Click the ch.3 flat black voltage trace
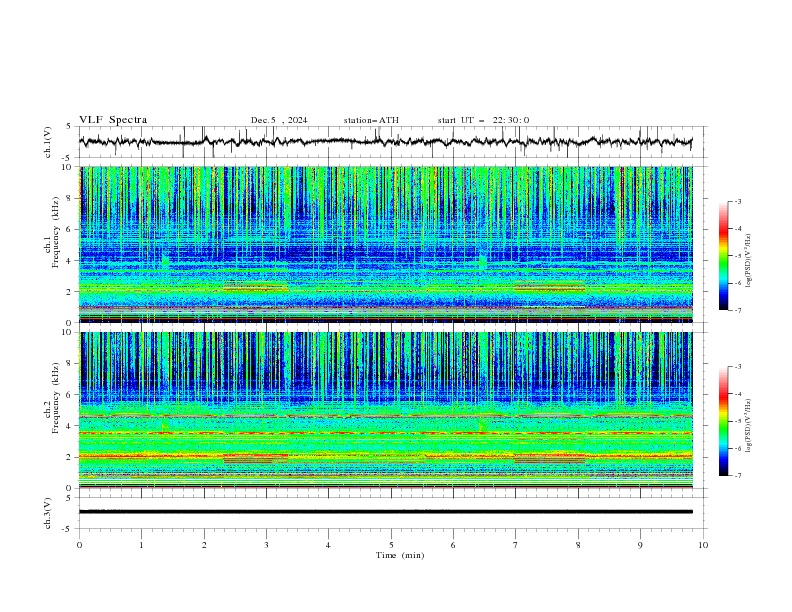The width and height of the screenshot is (792, 612). (x=386, y=512)
